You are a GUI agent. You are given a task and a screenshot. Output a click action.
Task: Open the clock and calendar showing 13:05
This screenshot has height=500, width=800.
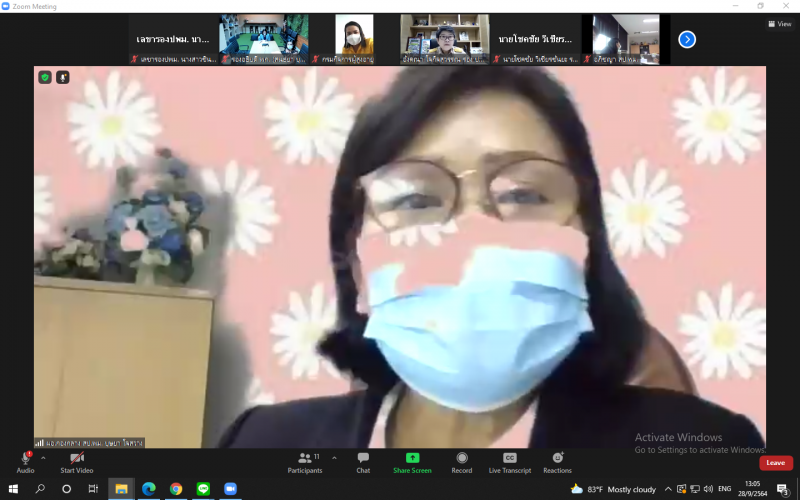coord(753,489)
